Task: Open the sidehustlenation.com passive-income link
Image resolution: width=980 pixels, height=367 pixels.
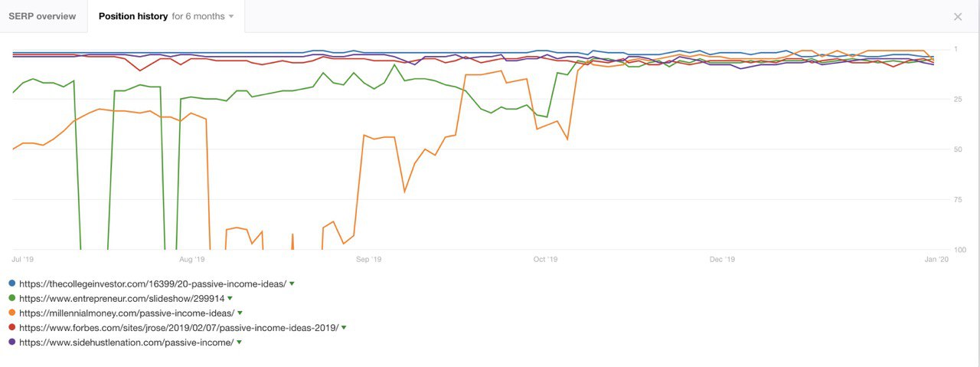Action: pyautogui.click(x=126, y=342)
